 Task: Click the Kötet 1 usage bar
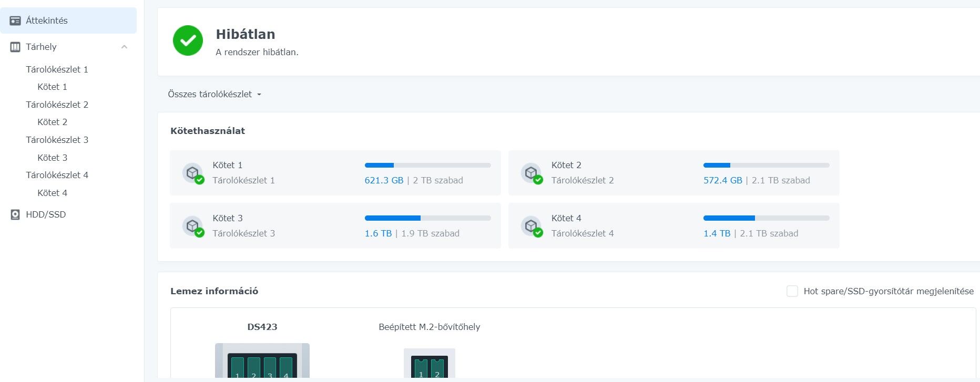427,165
